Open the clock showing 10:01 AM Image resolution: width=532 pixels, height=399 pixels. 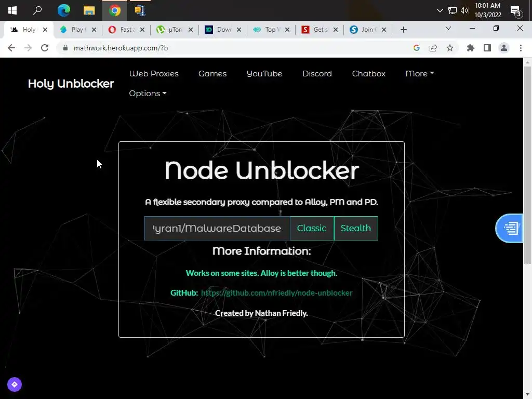[x=487, y=10]
